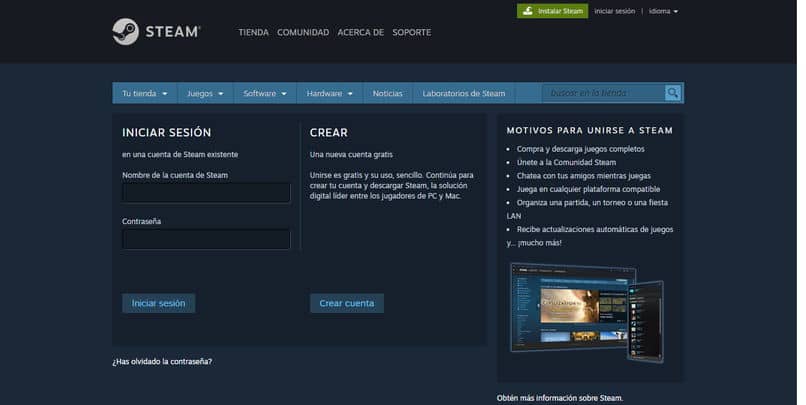Open the iniciar sesión link in top bar

(614, 11)
